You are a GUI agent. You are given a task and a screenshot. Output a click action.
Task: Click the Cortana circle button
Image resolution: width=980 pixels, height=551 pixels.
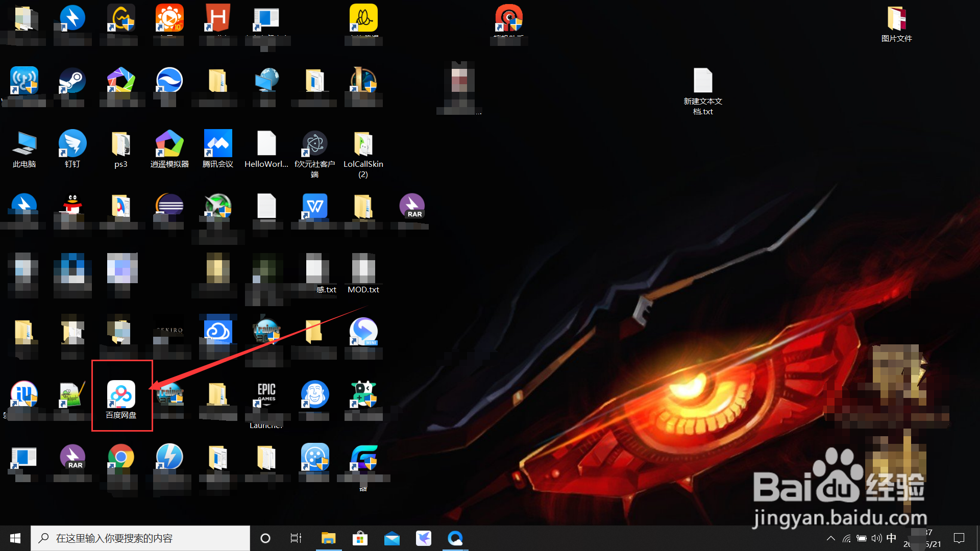click(x=265, y=538)
